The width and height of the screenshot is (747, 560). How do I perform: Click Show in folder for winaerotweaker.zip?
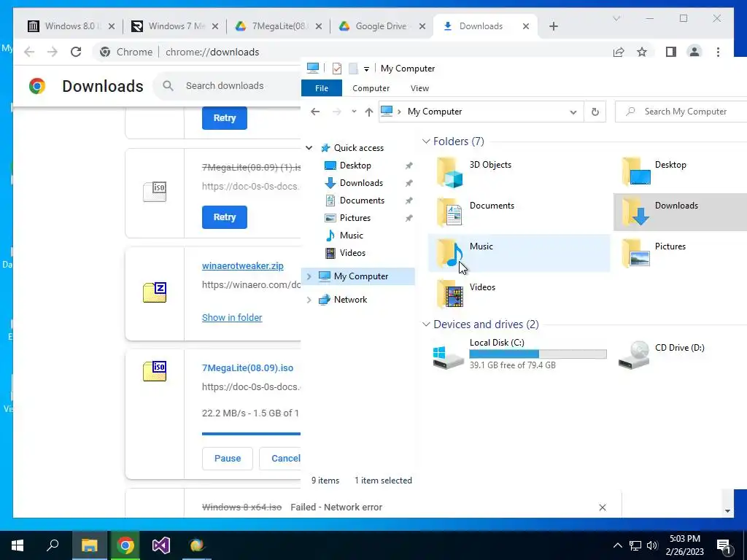pos(232,318)
